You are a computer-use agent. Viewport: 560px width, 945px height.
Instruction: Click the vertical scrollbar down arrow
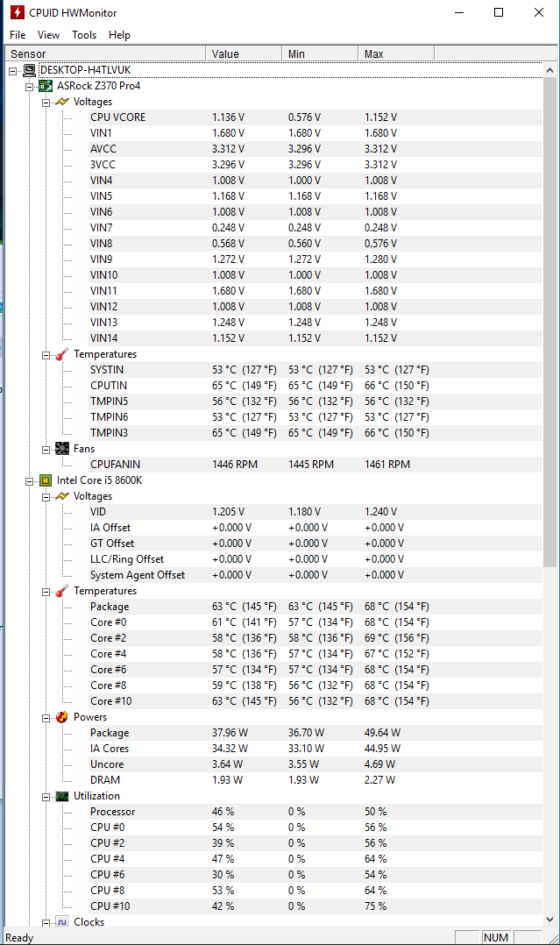[549, 919]
